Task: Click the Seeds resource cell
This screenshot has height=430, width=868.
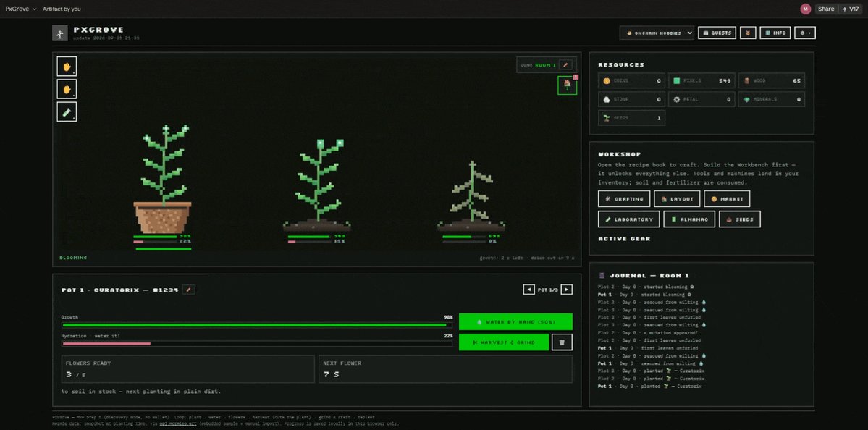Action: point(631,118)
